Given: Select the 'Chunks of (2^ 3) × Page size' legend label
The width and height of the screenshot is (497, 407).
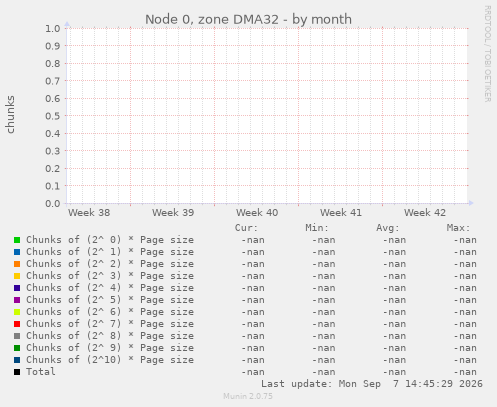Looking at the screenshot, I should pyautogui.click(x=110, y=276).
